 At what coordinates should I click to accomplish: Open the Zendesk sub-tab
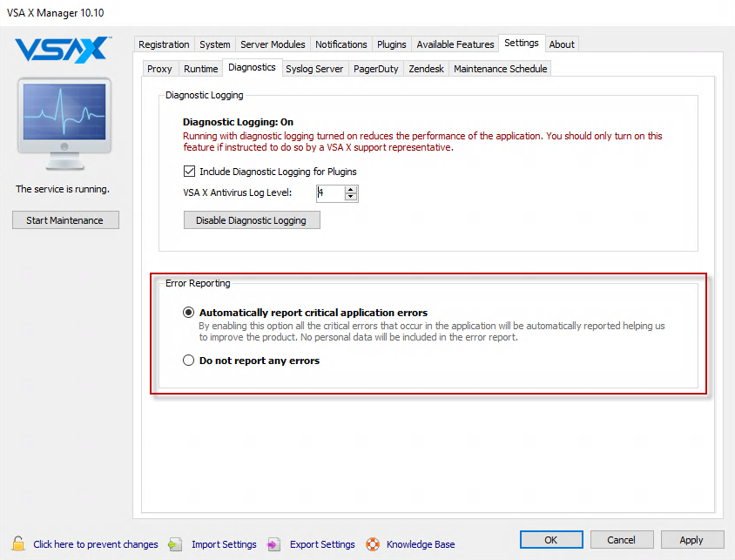point(426,69)
